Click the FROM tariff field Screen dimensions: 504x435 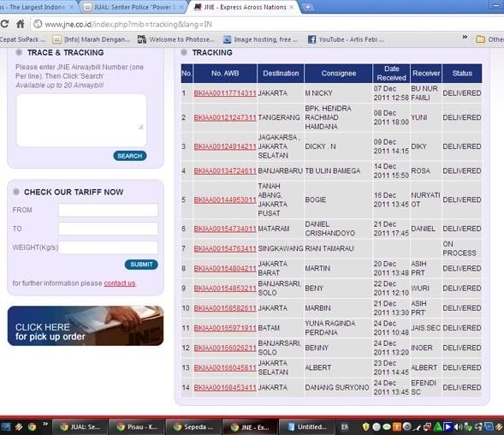pos(108,210)
